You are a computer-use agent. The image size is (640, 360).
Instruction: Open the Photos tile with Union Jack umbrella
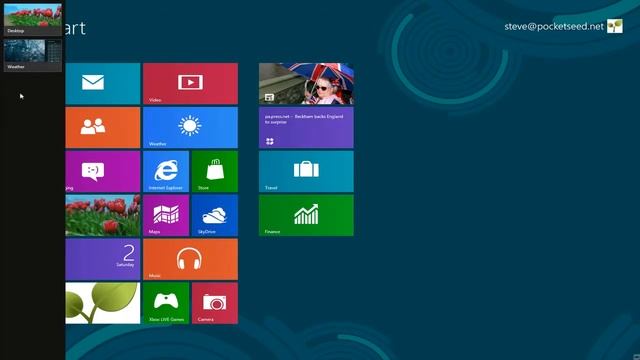(x=306, y=84)
